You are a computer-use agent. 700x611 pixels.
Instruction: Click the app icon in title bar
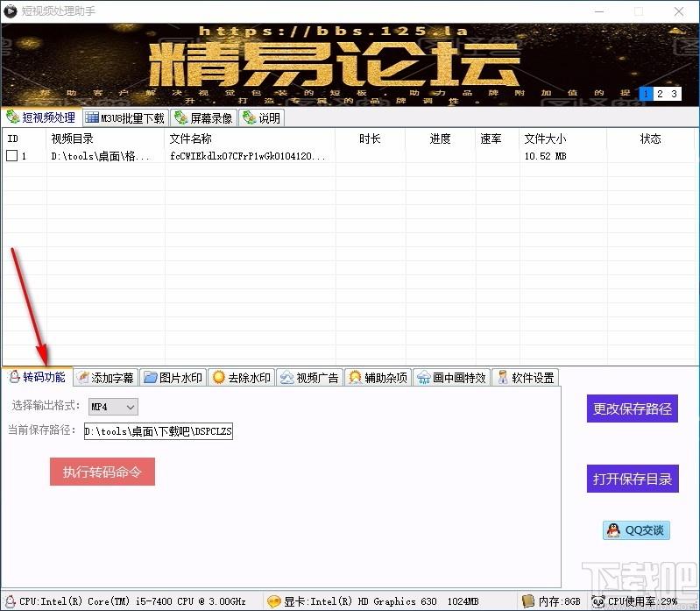pos(11,11)
